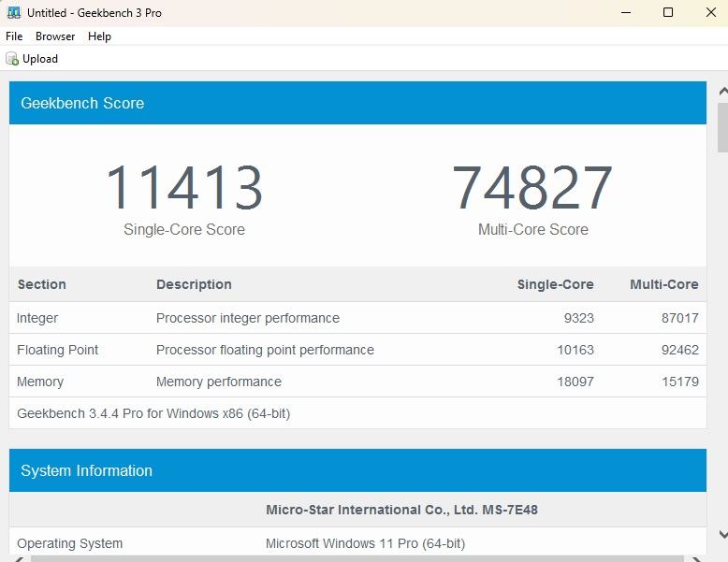
Task: Maximize the Geekbench window
Action: tap(667, 12)
